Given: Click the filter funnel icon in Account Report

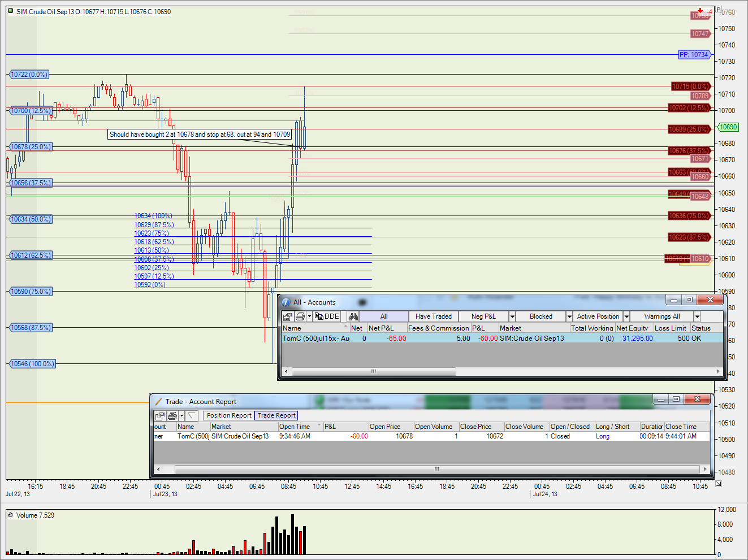Looking at the screenshot, I should click(x=191, y=416).
